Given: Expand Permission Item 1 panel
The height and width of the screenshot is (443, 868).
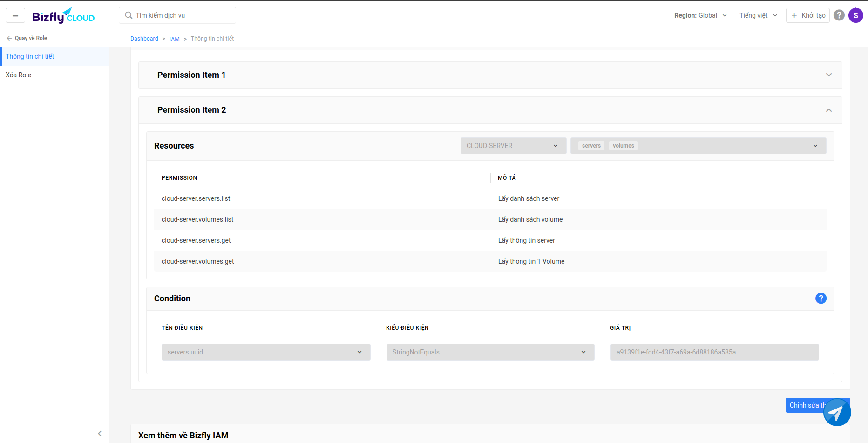Looking at the screenshot, I should click(x=828, y=75).
